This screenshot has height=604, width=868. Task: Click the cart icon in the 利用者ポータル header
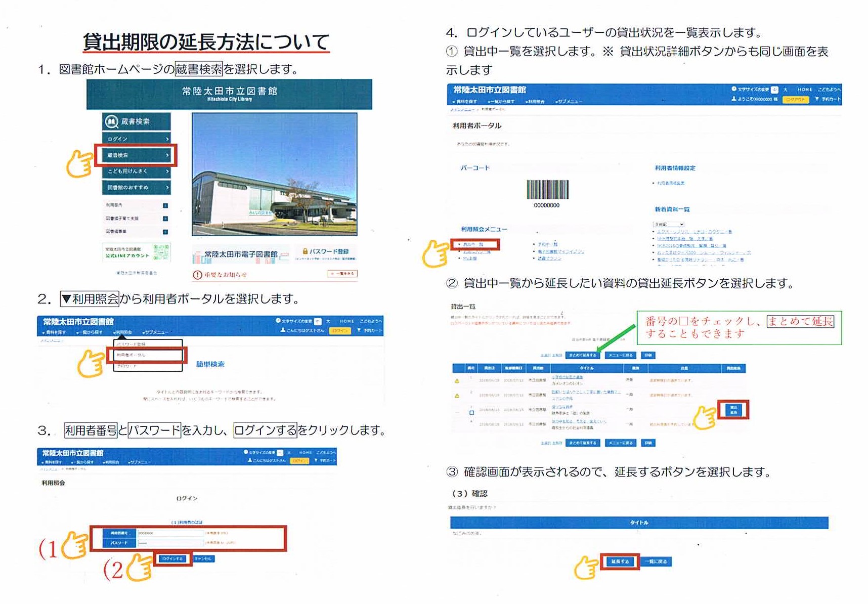pyautogui.click(x=816, y=99)
